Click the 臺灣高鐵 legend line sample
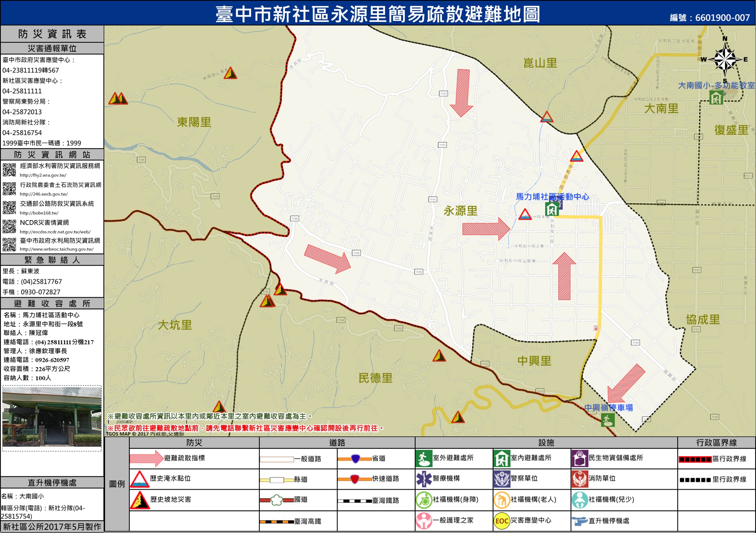The image size is (756, 533). 276,522
